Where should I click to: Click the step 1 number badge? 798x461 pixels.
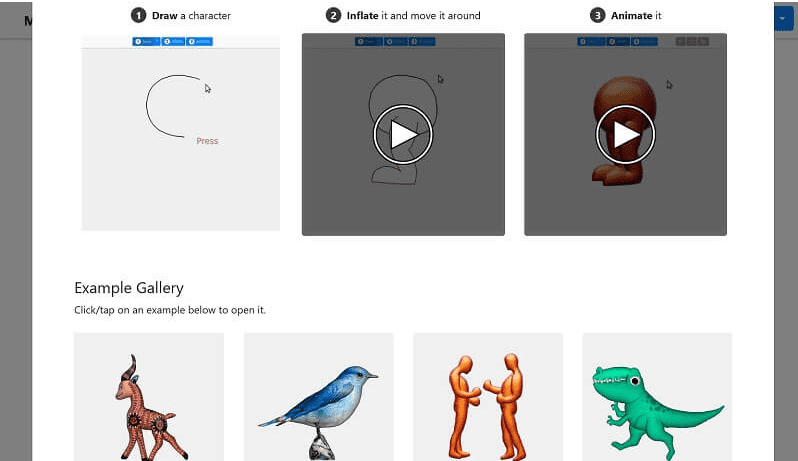click(138, 15)
